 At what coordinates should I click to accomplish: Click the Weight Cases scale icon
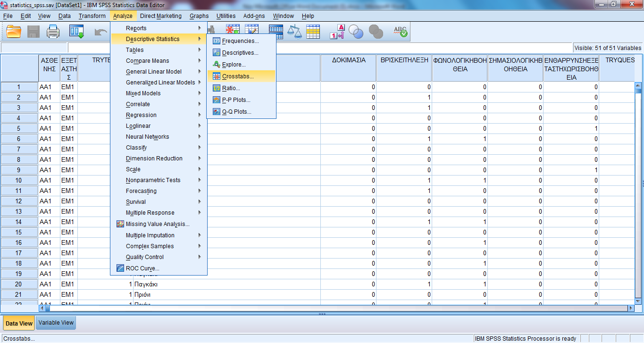click(x=294, y=32)
